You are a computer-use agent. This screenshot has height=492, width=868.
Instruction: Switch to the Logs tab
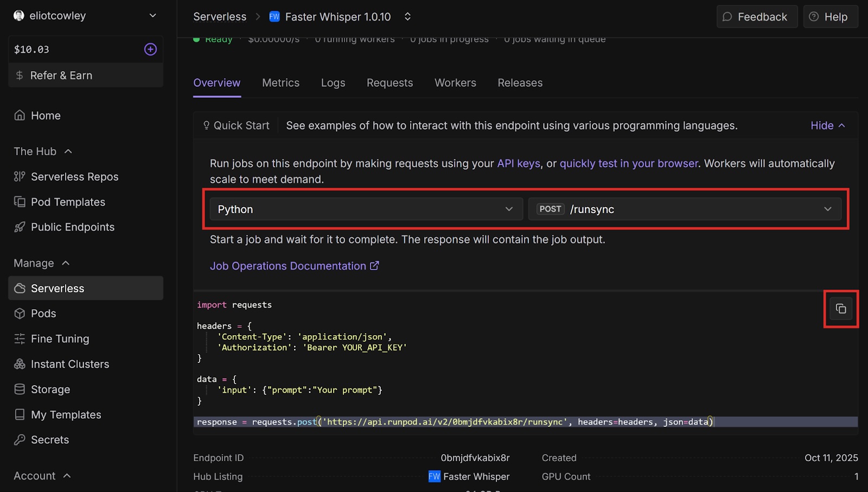(333, 83)
